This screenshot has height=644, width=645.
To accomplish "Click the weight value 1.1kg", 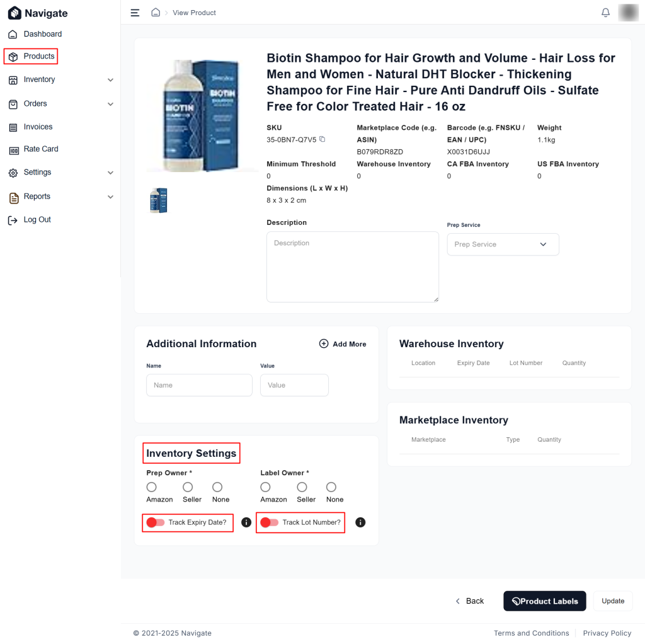I will pyautogui.click(x=546, y=140).
